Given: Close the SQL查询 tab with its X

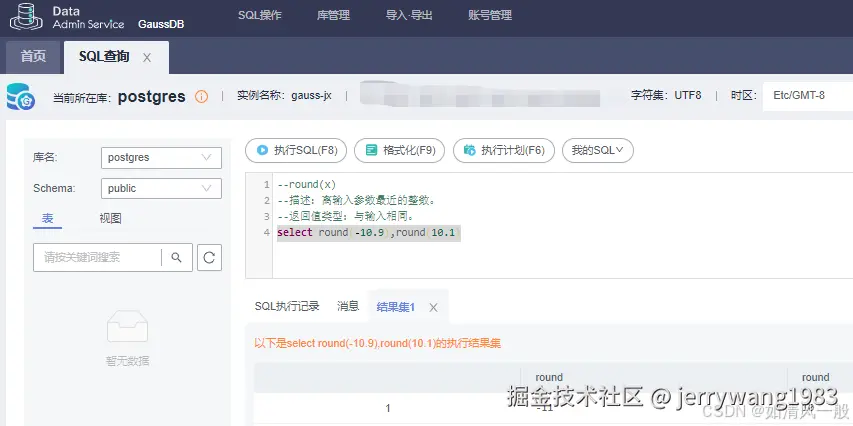Looking at the screenshot, I should 147,58.
